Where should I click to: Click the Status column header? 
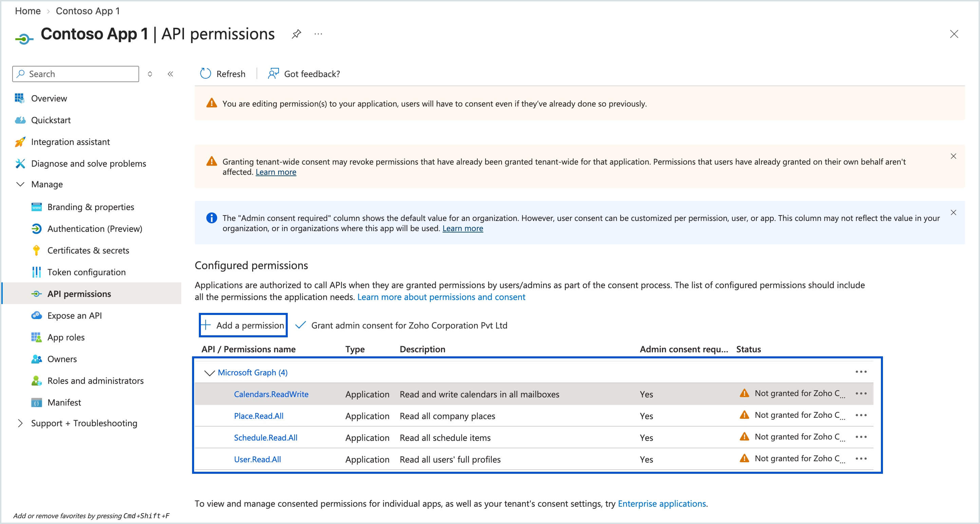coord(748,349)
